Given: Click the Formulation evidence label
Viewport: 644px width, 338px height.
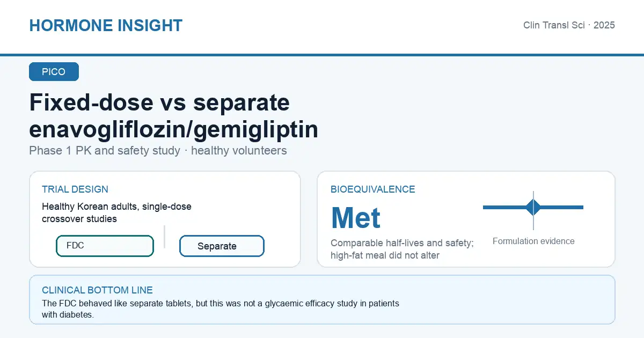Looking at the screenshot, I should pos(533,241).
